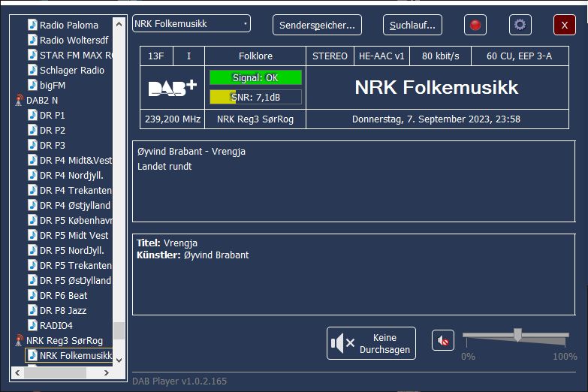The width and height of the screenshot is (588, 392).
Task: Select the DAB2 N ensemble node
Action: [x=42, y=101]
